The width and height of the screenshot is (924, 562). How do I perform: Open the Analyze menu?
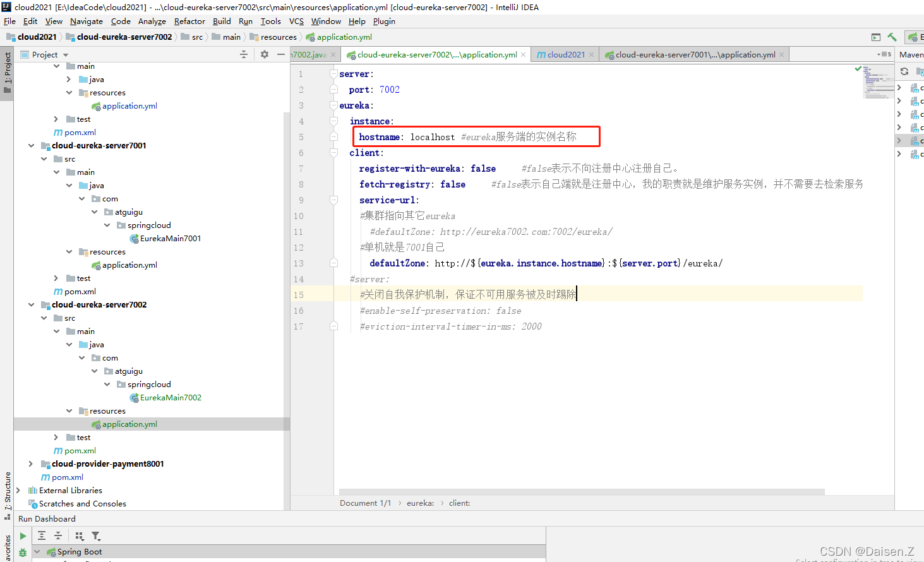pyautogui.click(x=152, y=21)
